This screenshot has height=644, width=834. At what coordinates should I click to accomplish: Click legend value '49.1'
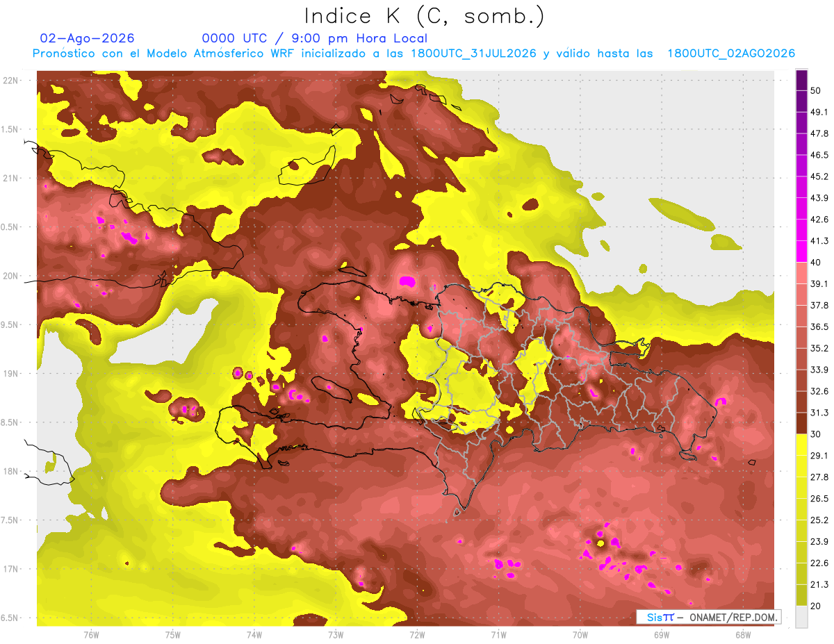820,112
